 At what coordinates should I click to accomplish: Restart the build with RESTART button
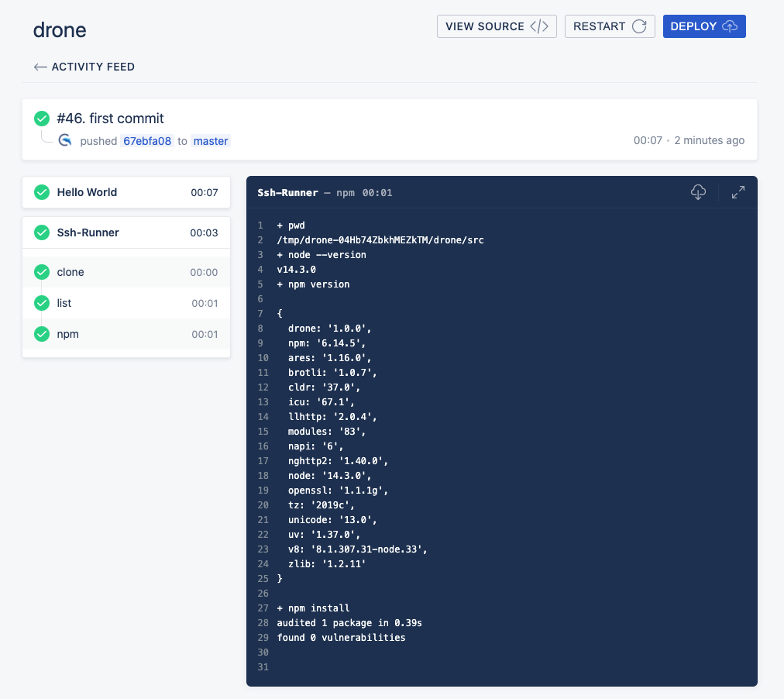click(610, 26)
